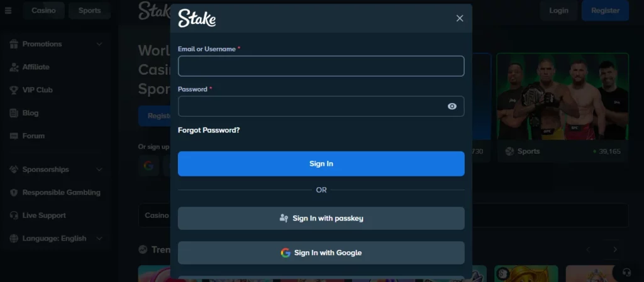
Task: Open the Forgot Password link
Action: tap(209, 131)
